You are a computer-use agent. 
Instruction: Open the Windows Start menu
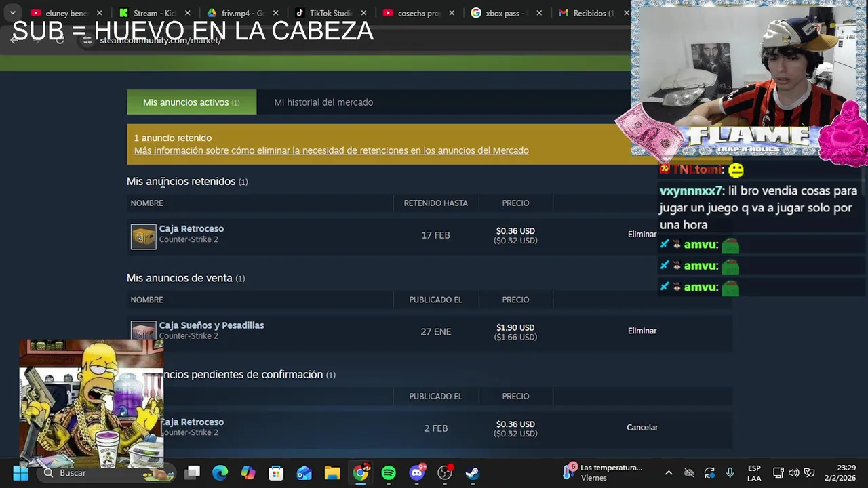20,473
